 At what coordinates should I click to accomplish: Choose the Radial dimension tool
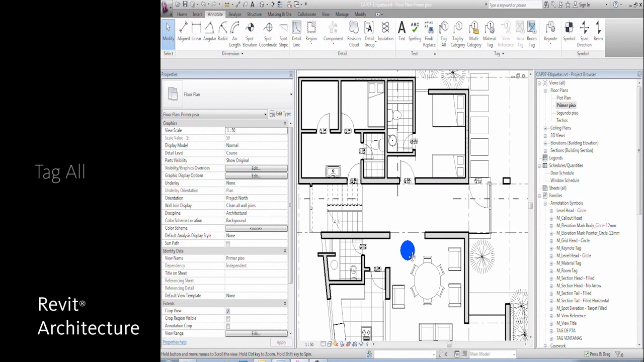pos(222,33)
